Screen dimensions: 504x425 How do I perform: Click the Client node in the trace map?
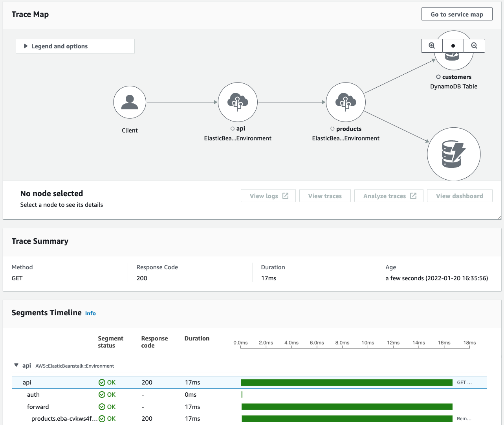130,102
